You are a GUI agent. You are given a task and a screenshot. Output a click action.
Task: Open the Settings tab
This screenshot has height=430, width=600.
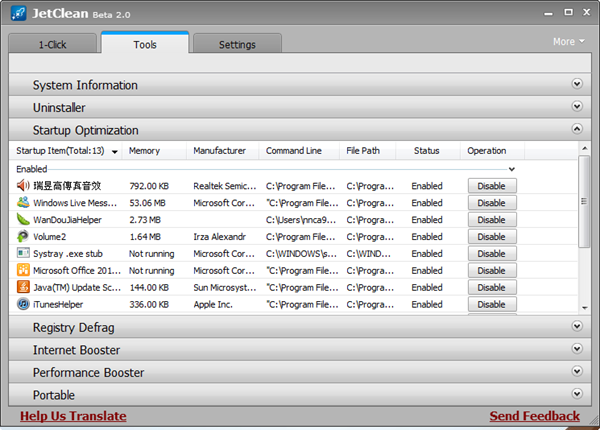237,44
